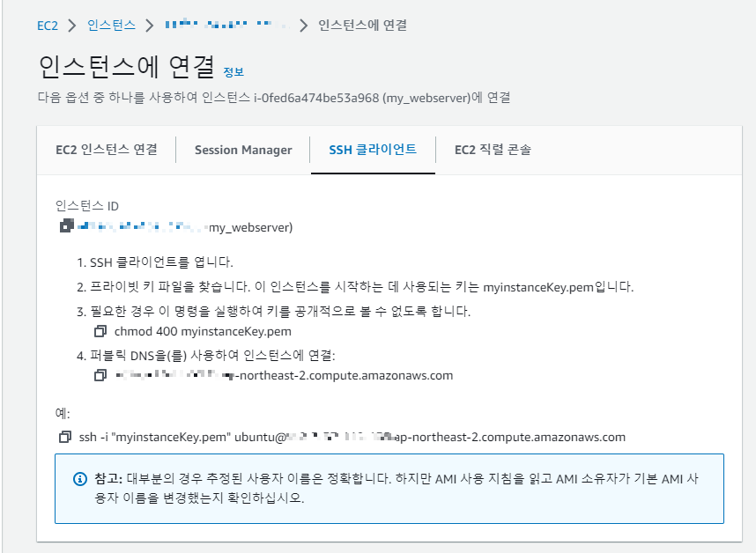This screenshot has height=553, width=756.
Task: Click the 정보 link beside the heading
Action: point(233,72)
